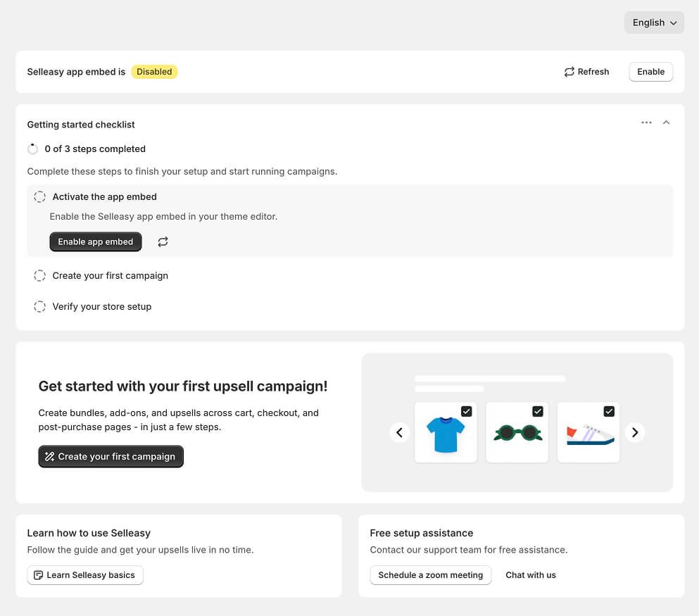Toggle the Verify your store setup step circle
This screenshot has width=699, height=616.
pos(39,307)
